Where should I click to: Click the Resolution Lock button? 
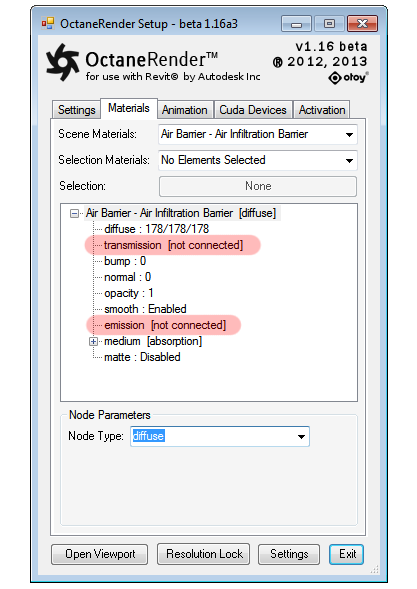204,554
